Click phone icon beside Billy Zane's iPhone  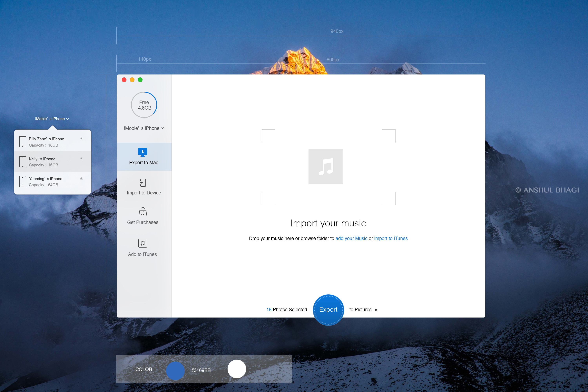[23, 142]
